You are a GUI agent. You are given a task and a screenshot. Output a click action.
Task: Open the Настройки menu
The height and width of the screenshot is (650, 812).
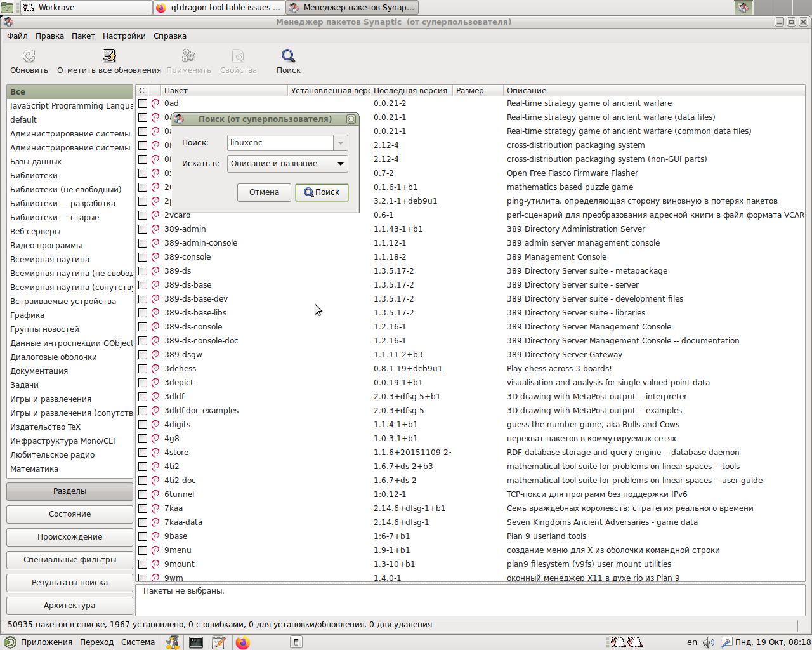tap(124, 36)
